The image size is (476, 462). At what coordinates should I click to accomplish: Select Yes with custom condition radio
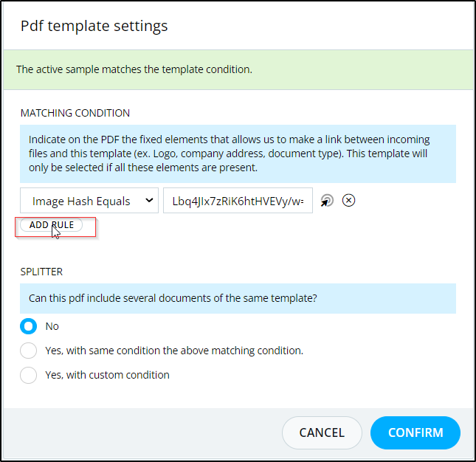click(x=29, y=375)
